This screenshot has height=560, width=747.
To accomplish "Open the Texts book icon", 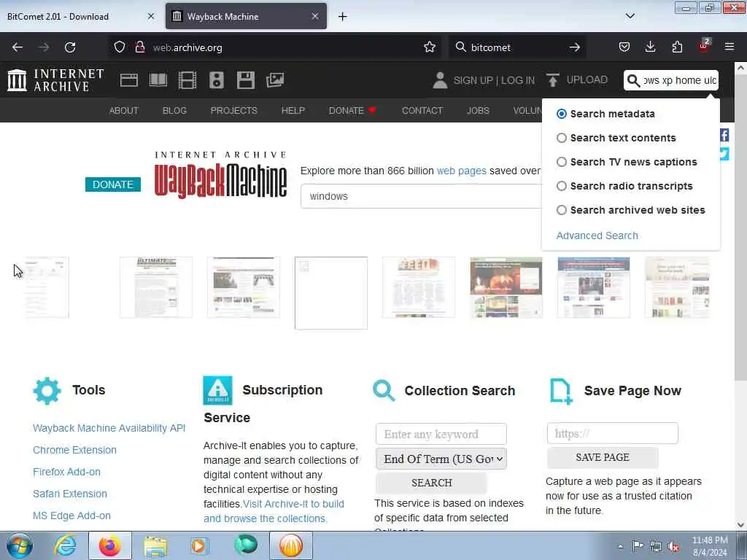I will click(158, 80).
